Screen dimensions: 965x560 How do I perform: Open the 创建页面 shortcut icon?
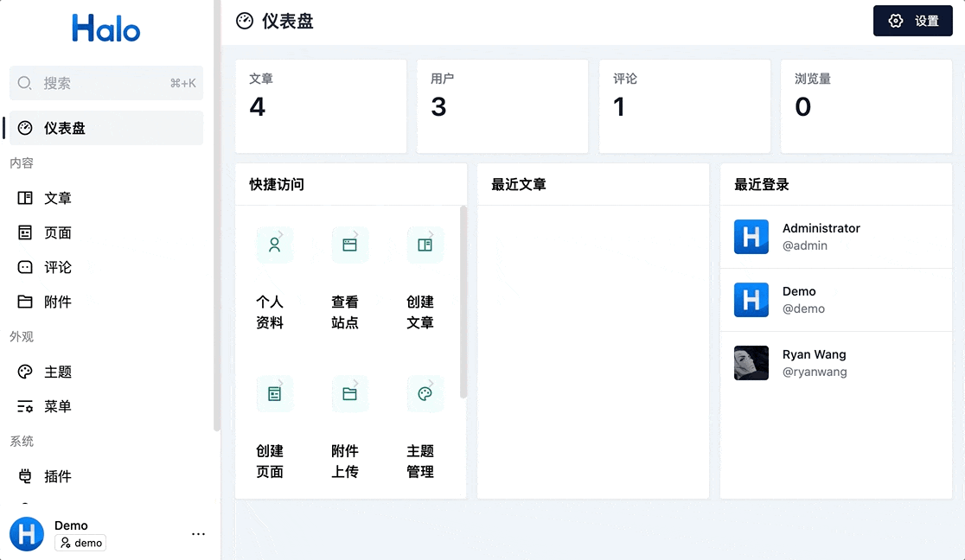pyautogui.click(x=275, y=393)
